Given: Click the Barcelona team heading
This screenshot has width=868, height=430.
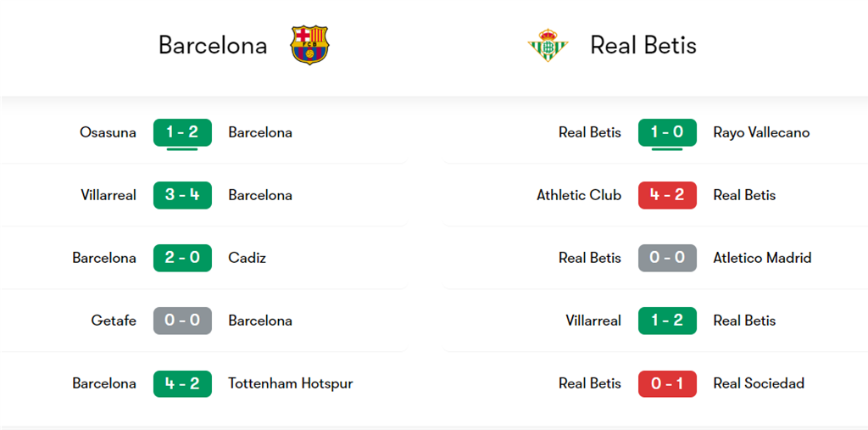Looking at the screenshot, I should point(213,45).
